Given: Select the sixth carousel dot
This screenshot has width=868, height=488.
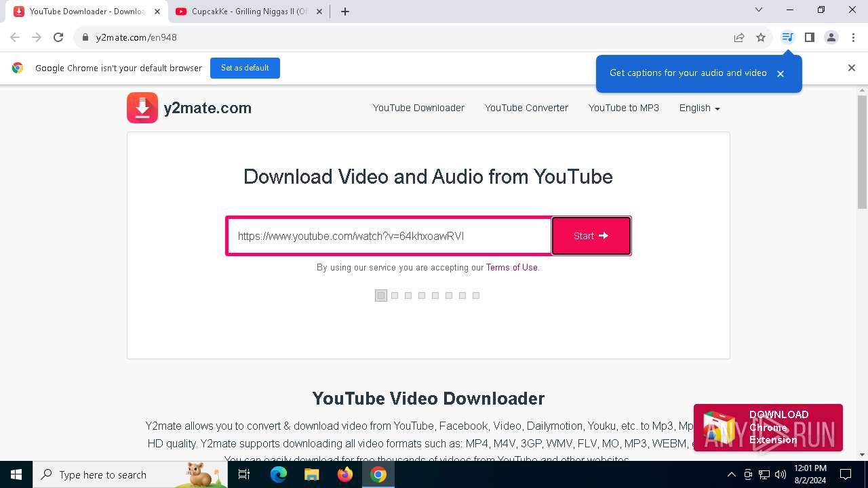Looking at the screenshot, I should [x=449, y=296].
